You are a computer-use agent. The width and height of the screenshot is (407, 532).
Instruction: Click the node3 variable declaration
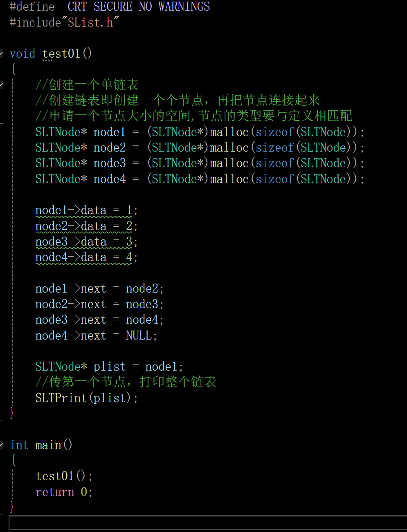click(110, 163)
